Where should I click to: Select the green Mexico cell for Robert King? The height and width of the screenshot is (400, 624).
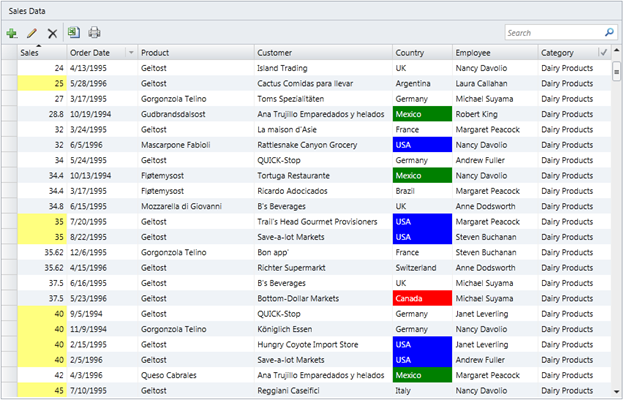point(420,114)
